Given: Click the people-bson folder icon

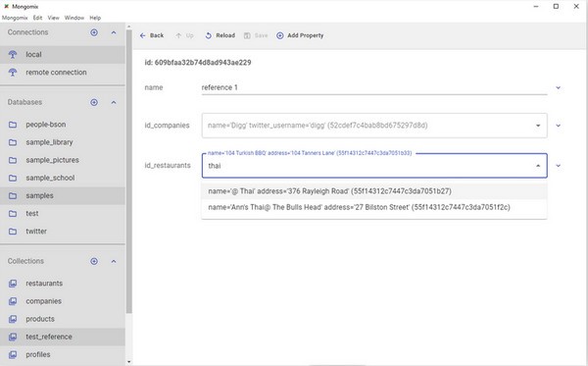Looking at the screenshot, I should pos(13,125).
